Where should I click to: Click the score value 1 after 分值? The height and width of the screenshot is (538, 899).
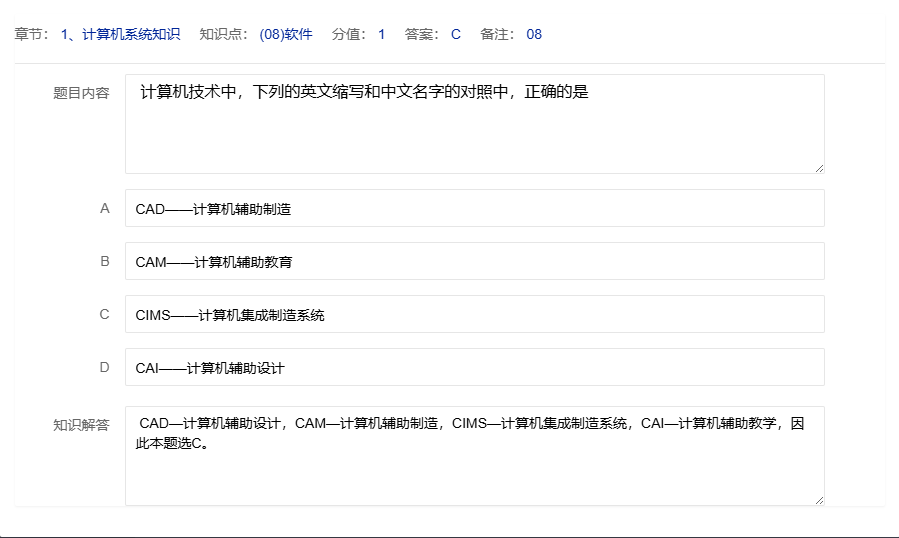click(381, 35)
